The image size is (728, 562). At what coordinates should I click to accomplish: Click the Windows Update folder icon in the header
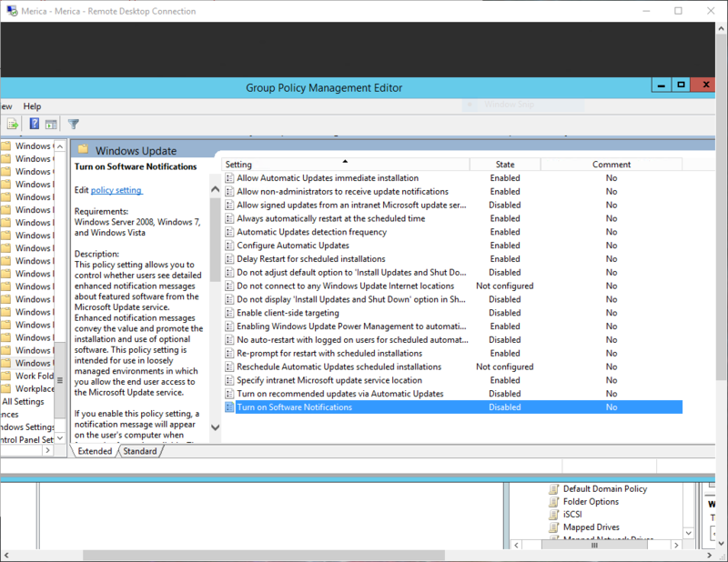[82, 150]
